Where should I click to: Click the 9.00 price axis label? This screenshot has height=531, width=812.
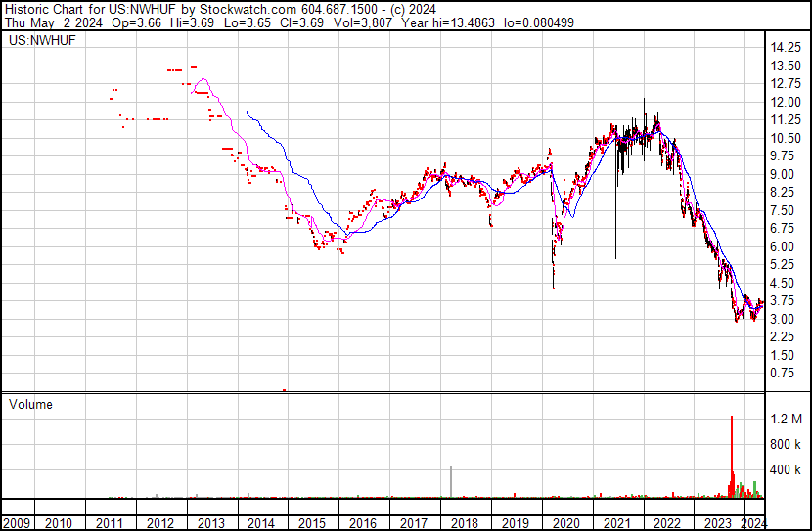pos(782,174)
